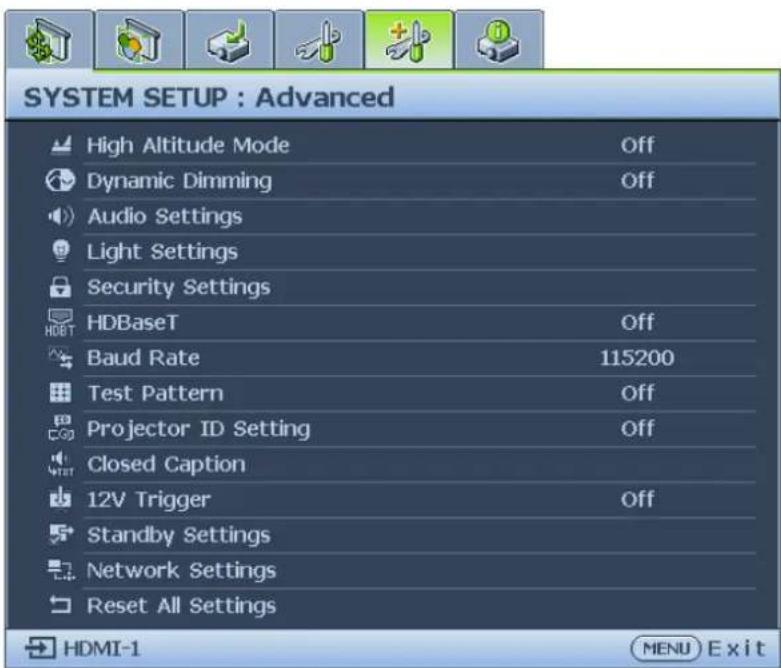Click the Security Settings padlock icon
The width and height of the screenshot is (781, 668).
60,287
